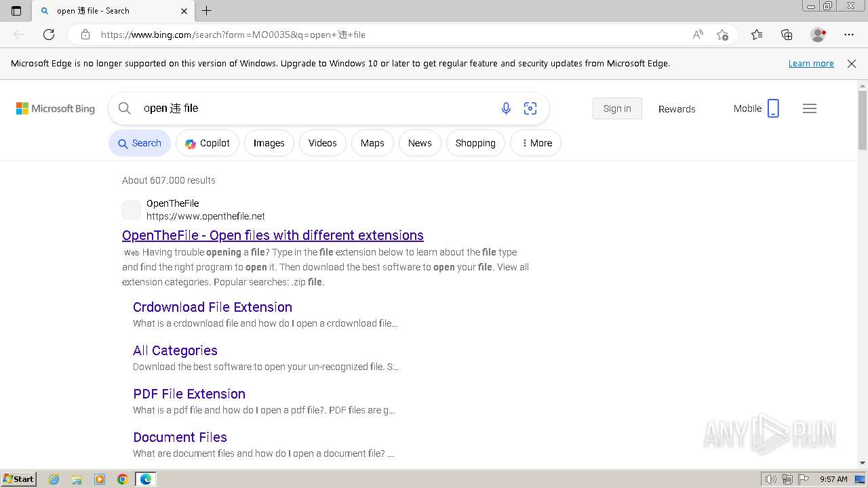
Task: Refresh the current page
Action: (49, 35)
